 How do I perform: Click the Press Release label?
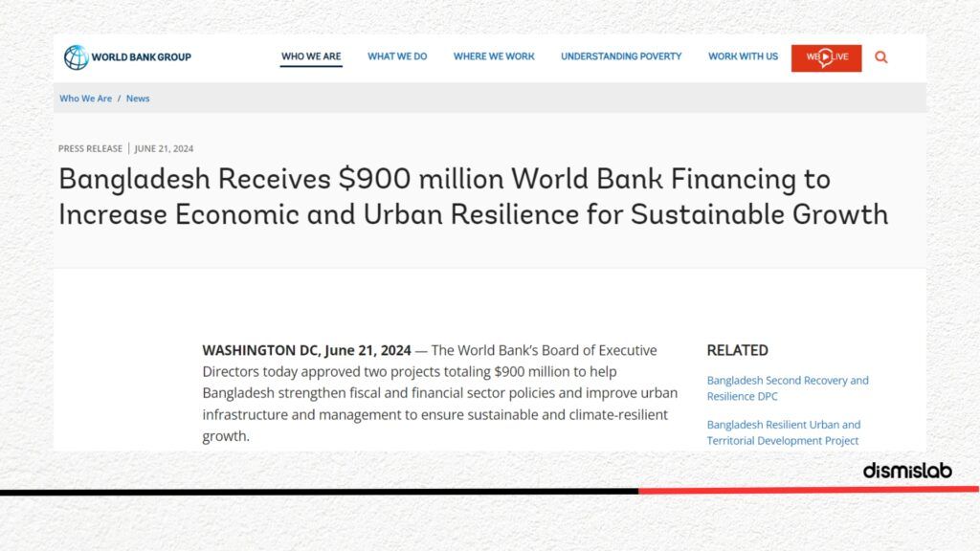[90, 148]
